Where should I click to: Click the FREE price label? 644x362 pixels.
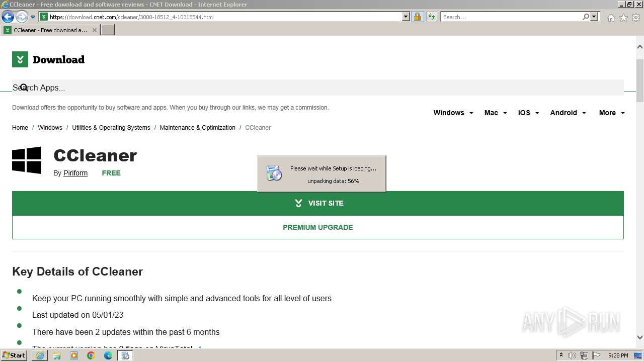111,173
